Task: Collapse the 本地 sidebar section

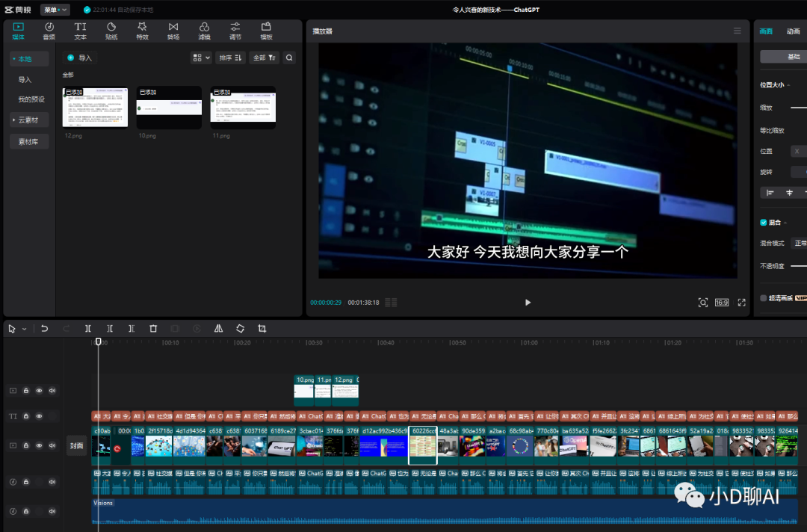Action: click(x=29, y=58)
